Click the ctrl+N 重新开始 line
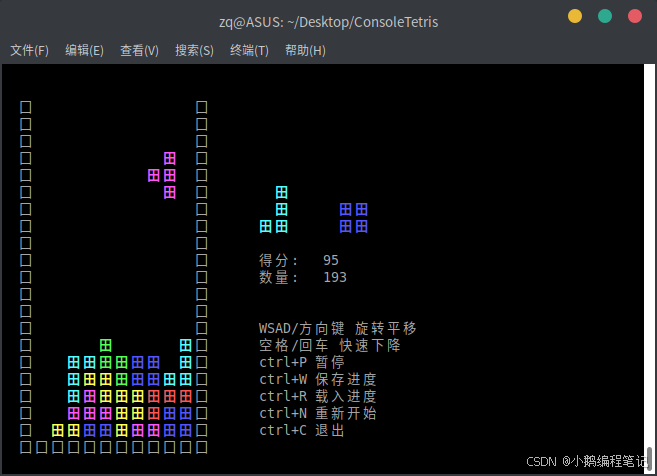 tap(318, 413)
